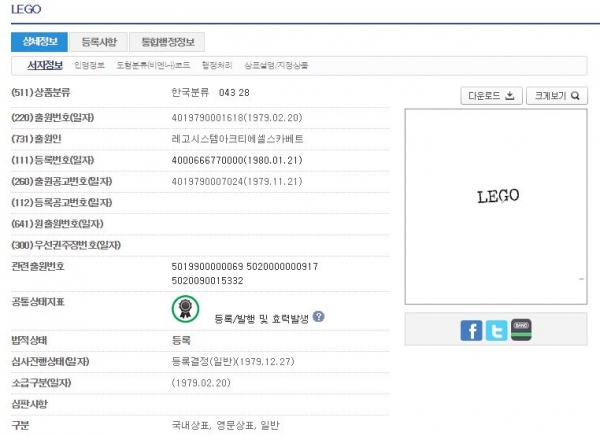Select publication number 4019790007024(1979.11.21)
Screen dimensions: 600x436
(x=237, y=181)
